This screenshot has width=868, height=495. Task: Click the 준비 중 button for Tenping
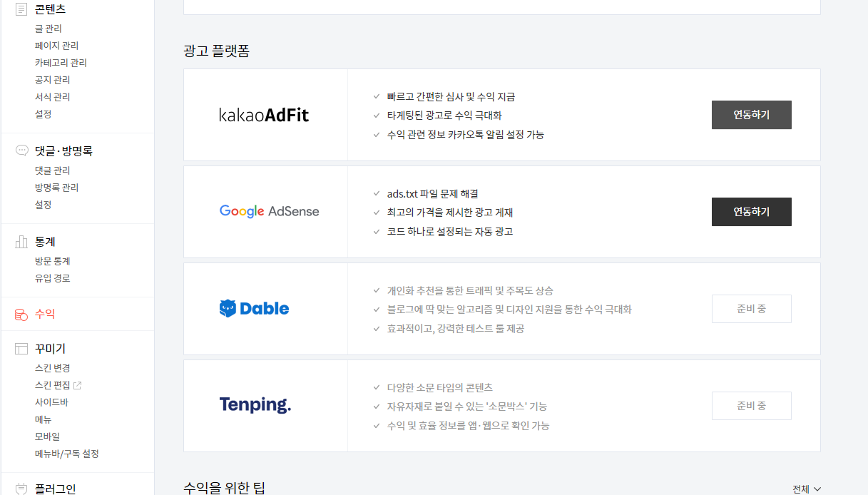(752, 406)
